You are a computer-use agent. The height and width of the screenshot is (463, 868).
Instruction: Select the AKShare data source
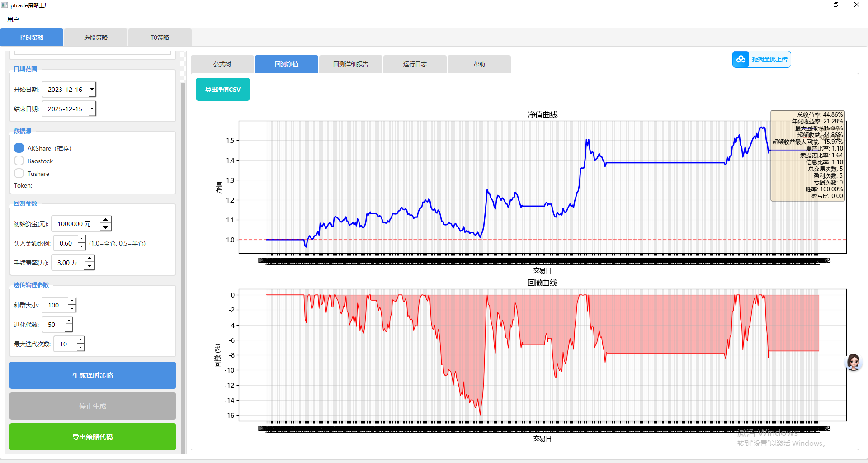pos(19,148)
